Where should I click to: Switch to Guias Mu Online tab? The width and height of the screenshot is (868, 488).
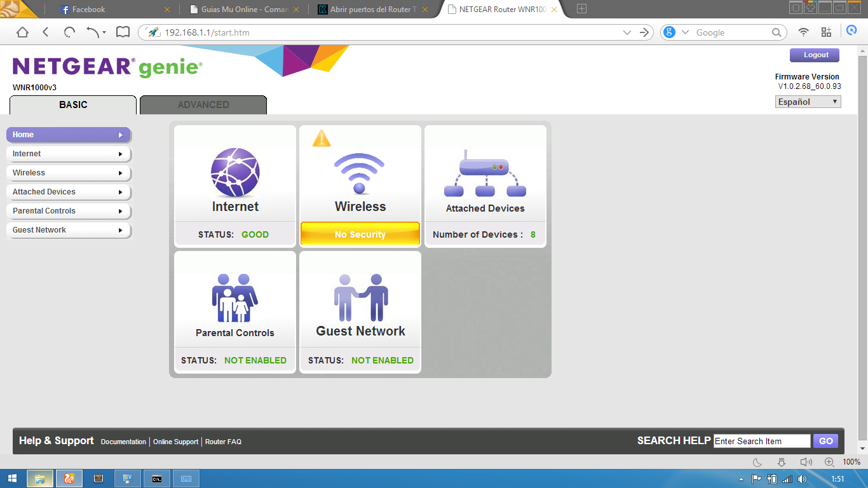point(245,10)
